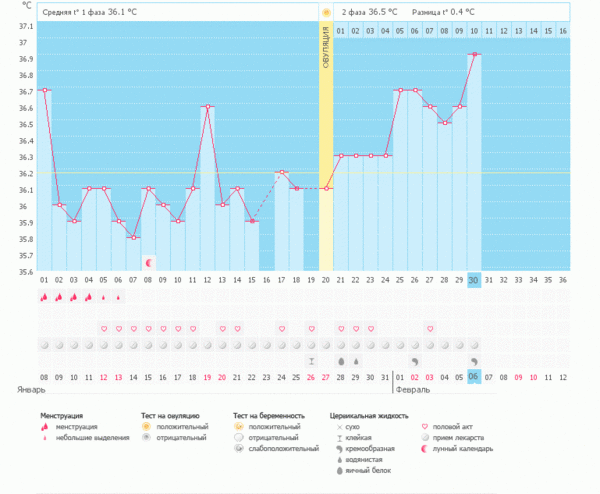Click the 36.7 temperature point on day 01
The height and width of the screenshot is (494, 600).
click(44, 90)
